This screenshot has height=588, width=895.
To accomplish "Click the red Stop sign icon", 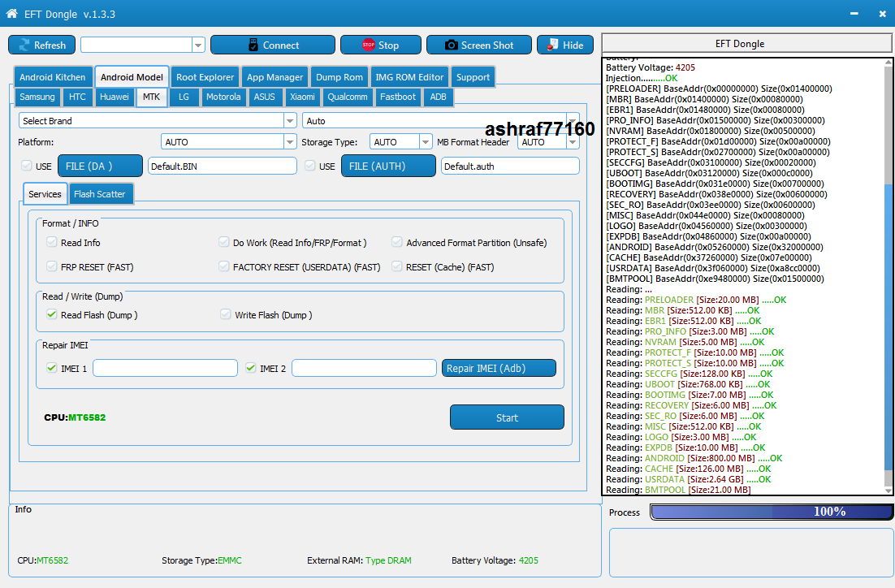I will click(x=369, y=45).
